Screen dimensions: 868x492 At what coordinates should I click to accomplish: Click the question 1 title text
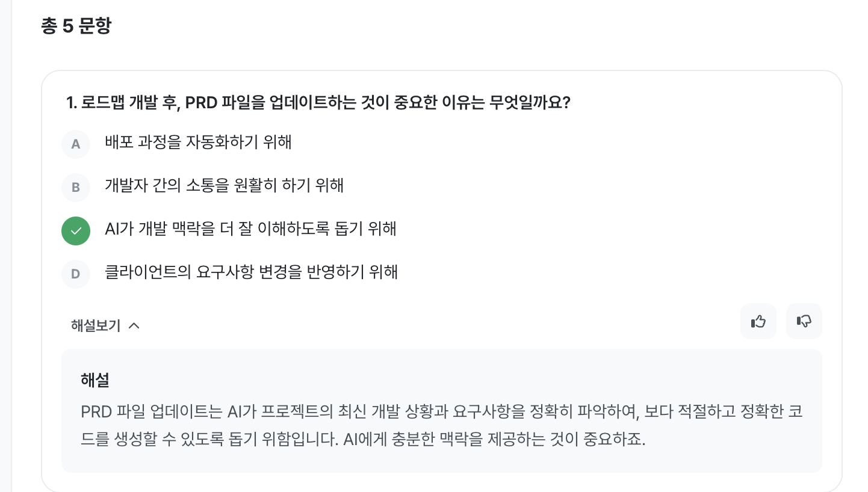318,103
